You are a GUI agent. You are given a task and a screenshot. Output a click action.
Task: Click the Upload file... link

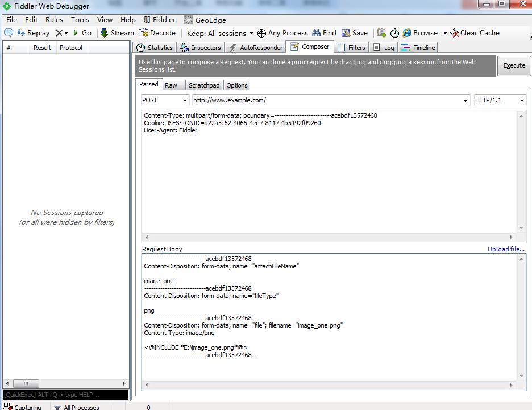pyautogui.click(x=506, y=249)
